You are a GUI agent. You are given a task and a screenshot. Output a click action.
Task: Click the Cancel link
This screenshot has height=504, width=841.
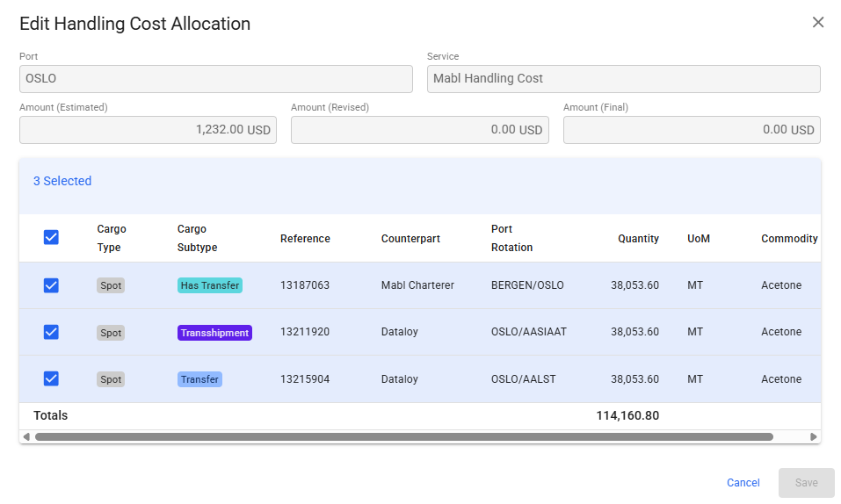[743, 483]
